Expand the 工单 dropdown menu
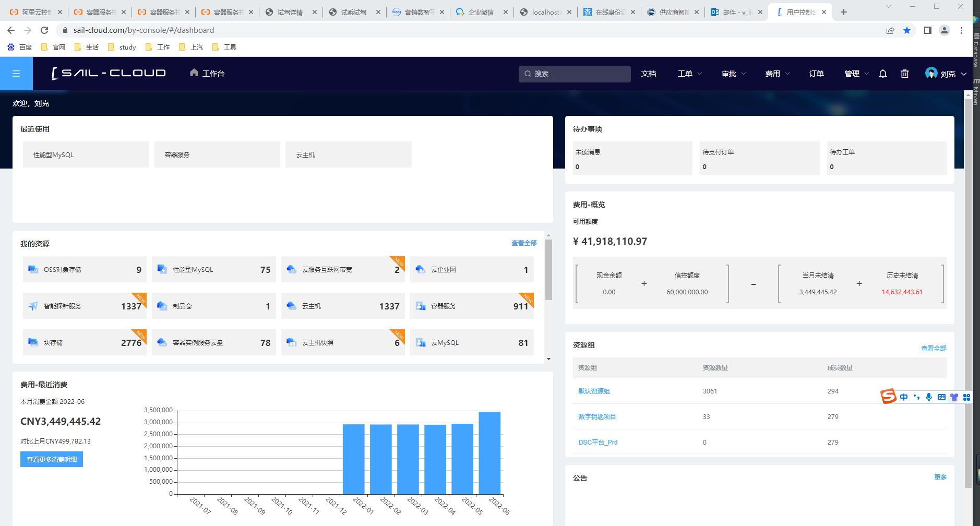980x526 pixels. 689,74
